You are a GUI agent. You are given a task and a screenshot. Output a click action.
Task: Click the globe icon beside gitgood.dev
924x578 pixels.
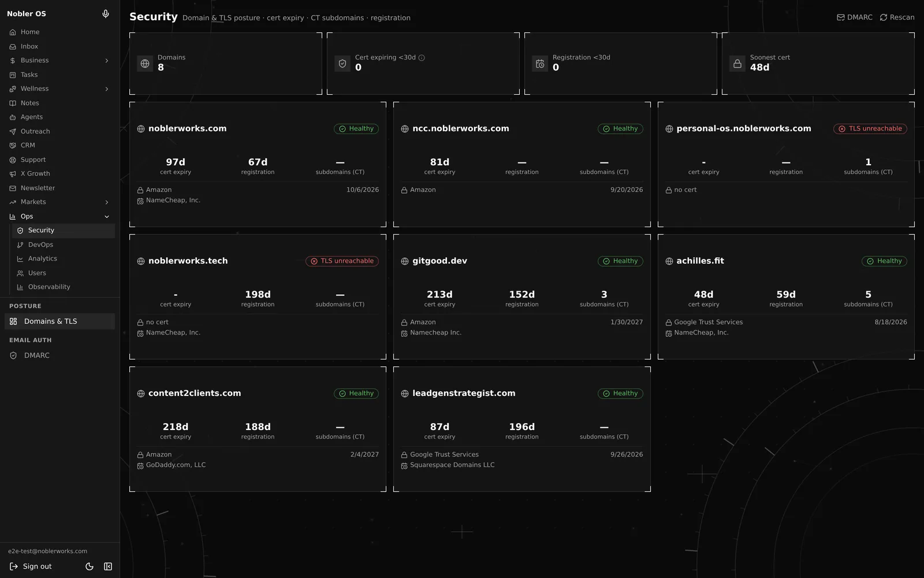coord(405,261)
